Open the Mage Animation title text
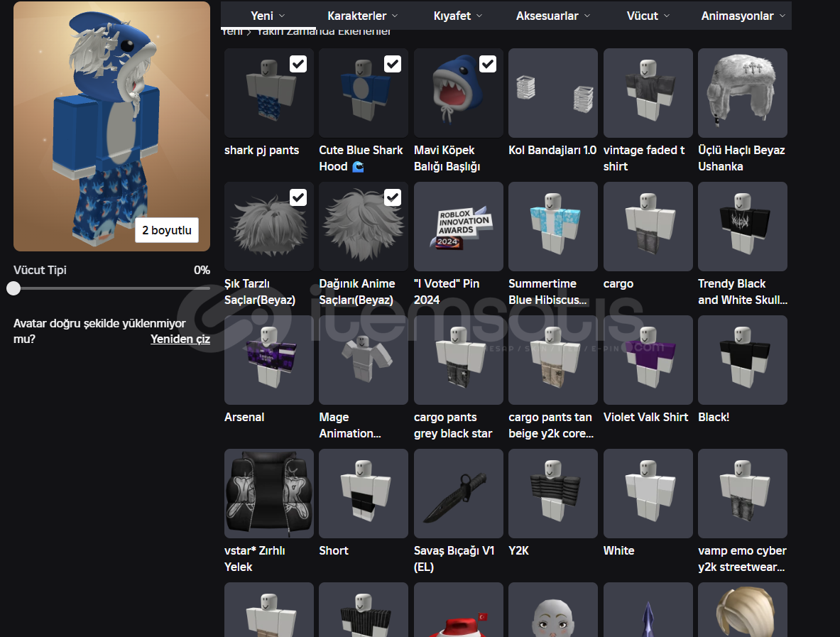Image resolution: width=840 pixels, height=637 pixels. click(x=350, y=425)
